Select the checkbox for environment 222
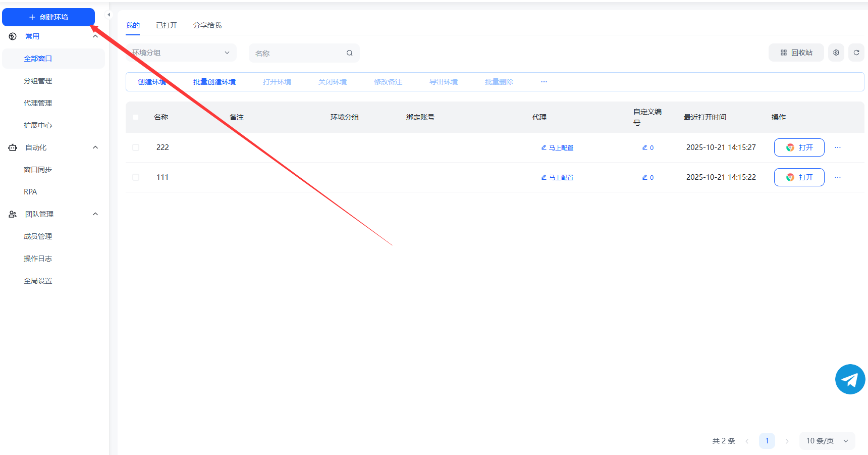Screen dimensions: 868x455 pyautogui.click(x=136, y=147)
